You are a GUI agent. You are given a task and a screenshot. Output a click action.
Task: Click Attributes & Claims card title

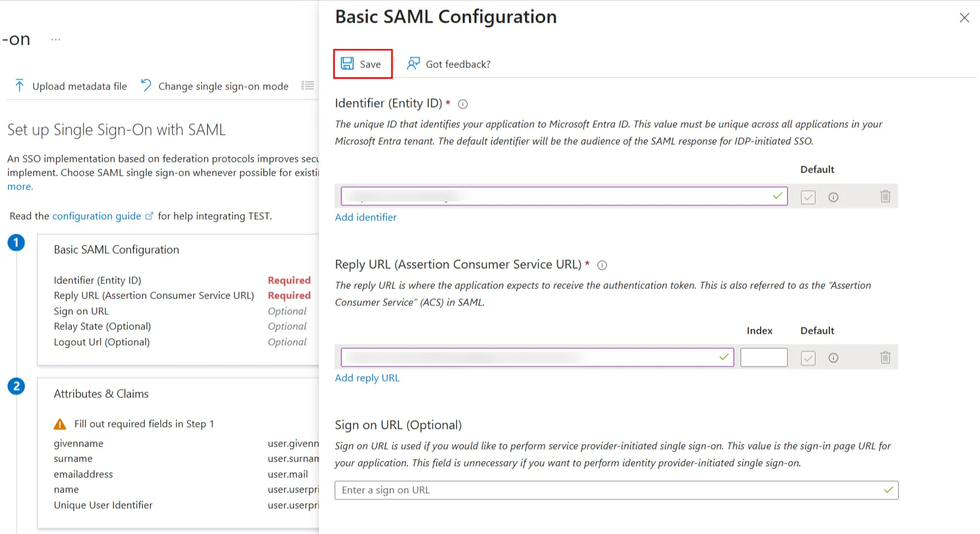pos(101,394)
